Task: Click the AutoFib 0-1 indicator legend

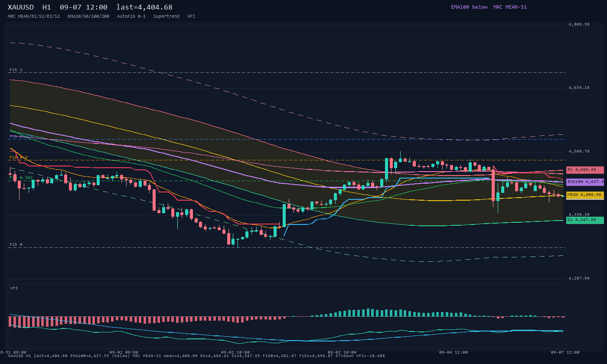Action: (131, 16)
